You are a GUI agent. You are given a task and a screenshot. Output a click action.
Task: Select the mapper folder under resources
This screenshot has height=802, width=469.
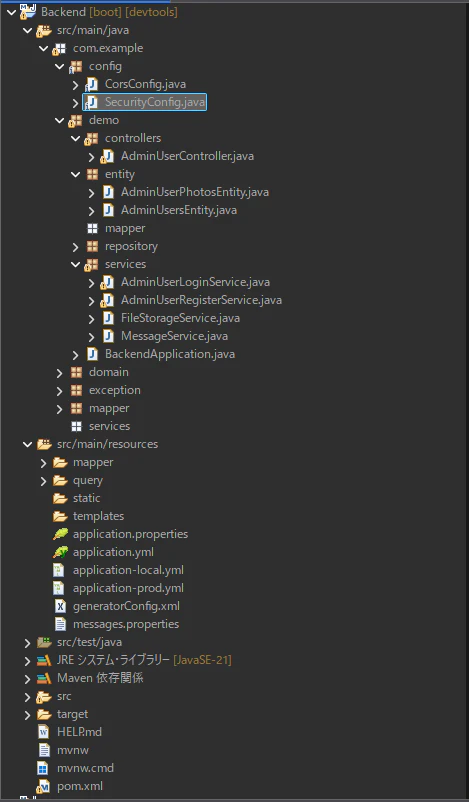(x=93, y=462)
